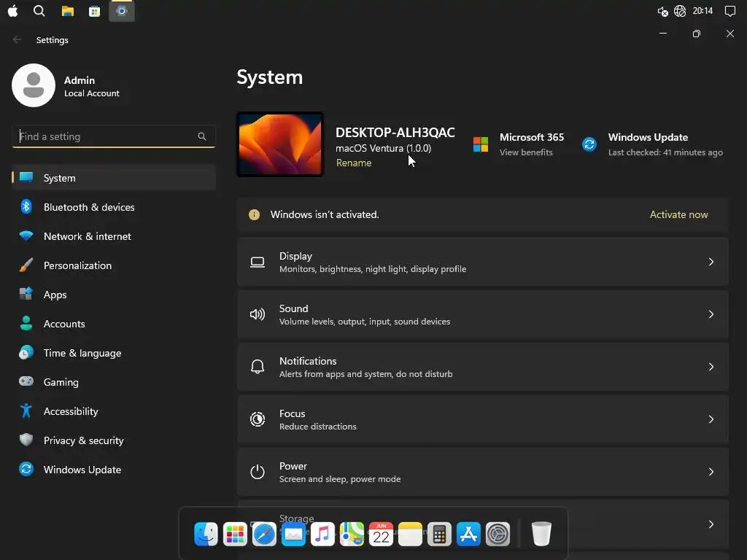Expand the Storage row chevron
The height and width of the screenshot is (560, 747).
coord(711,524)
